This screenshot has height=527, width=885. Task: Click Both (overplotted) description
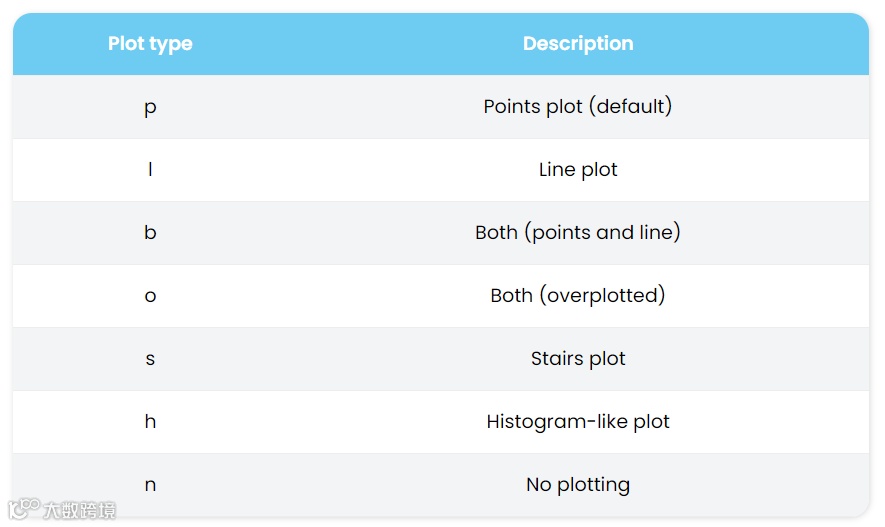pos(578,295)
